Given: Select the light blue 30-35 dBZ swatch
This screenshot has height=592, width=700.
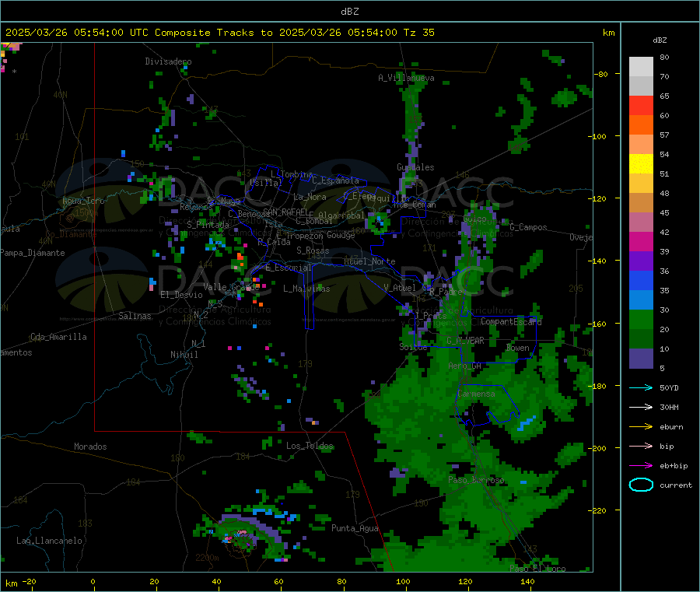Looking at the screenshot, I should click(x=641, y=300).
